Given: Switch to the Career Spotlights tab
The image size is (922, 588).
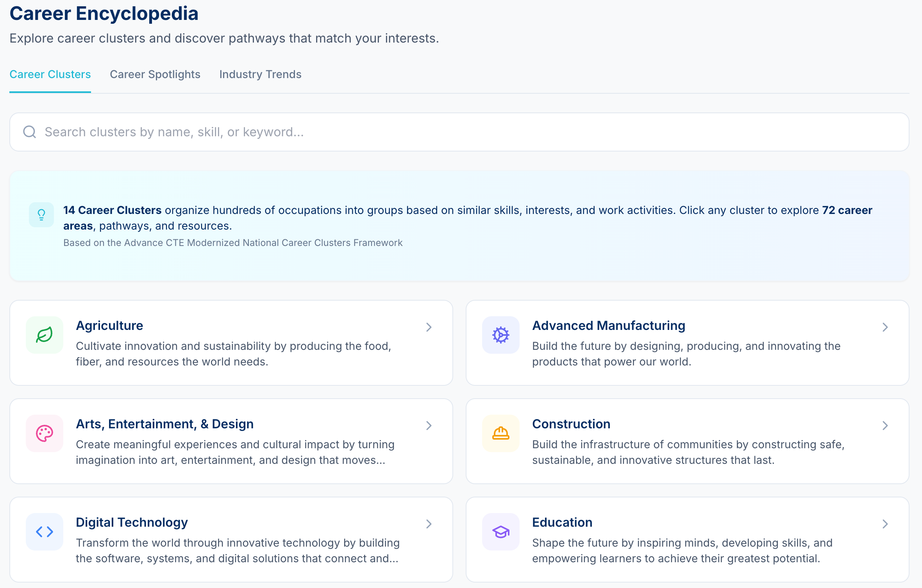Looking at the screenshot, I should (x=155, y=74).
